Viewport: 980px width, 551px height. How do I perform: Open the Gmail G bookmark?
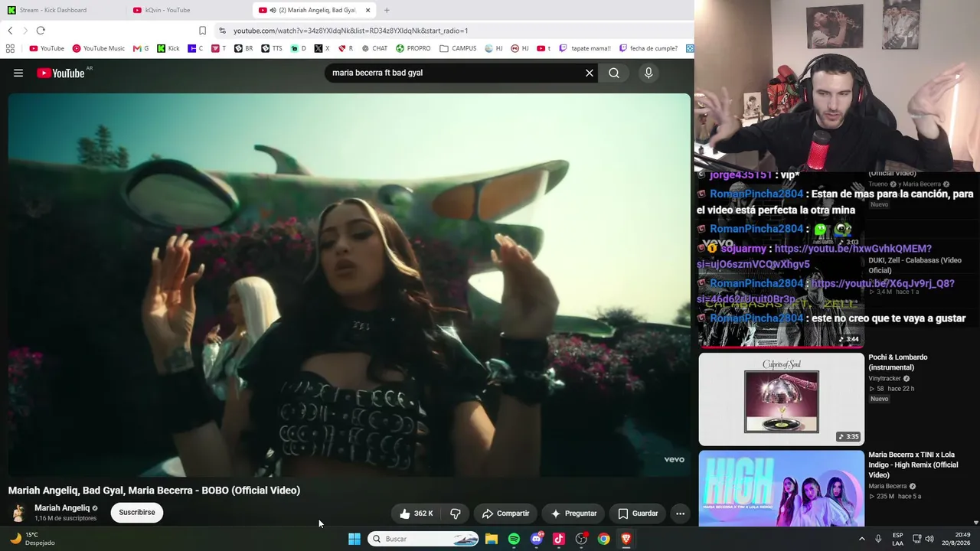pos(141,48)
